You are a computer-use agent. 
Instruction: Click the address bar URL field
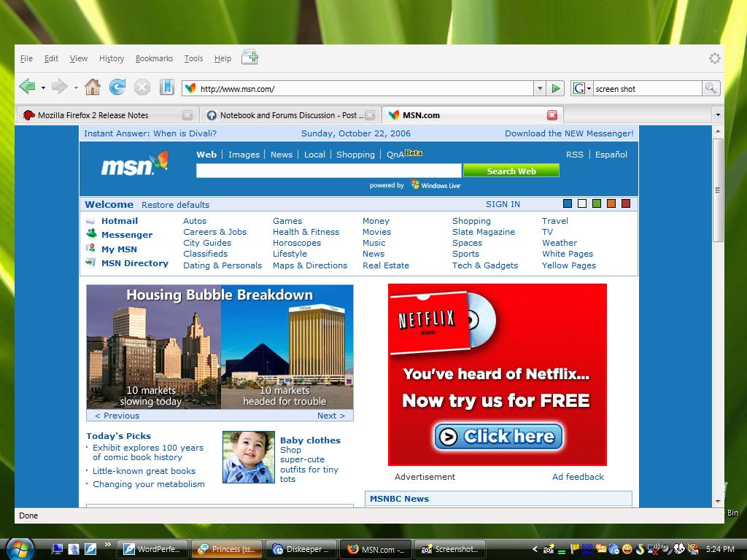[357, 88]
